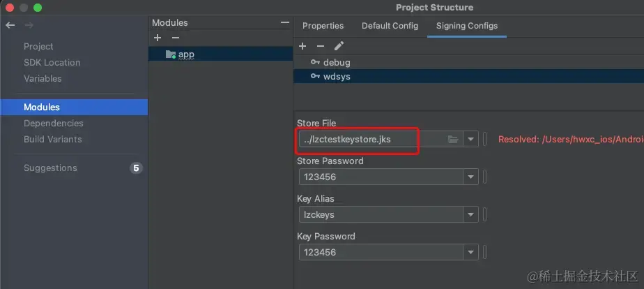The image size is (644, 289).
Task: Select the wdsys signing config
Action: (x=468, y=76)
